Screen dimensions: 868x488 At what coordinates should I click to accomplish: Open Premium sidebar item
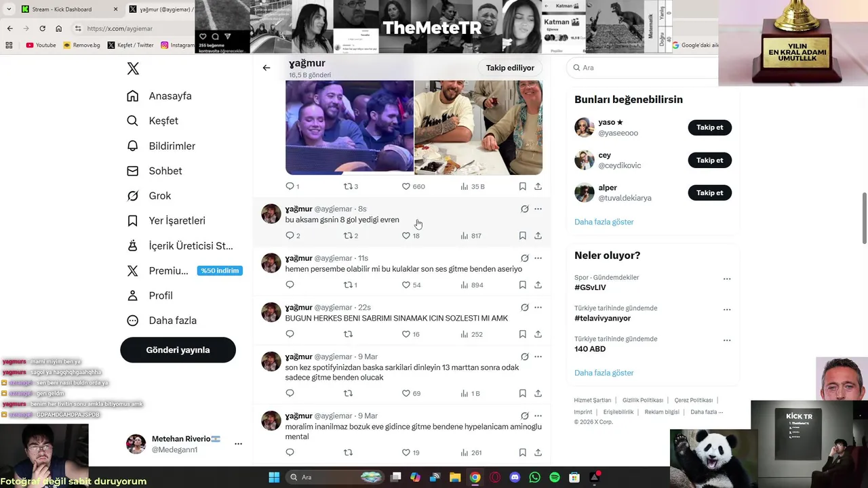pos(183,270)
